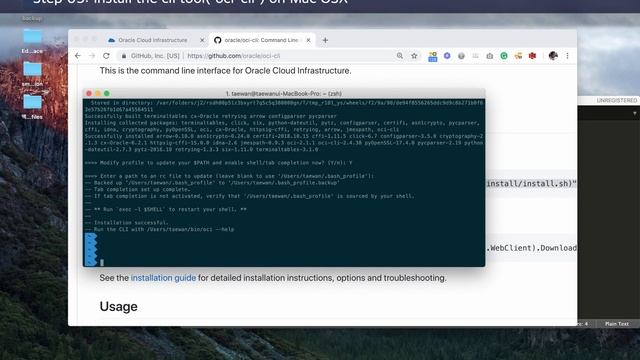The image size is (640, 360).
Task: Close the terminal window with red button
Action: point(89,93)
